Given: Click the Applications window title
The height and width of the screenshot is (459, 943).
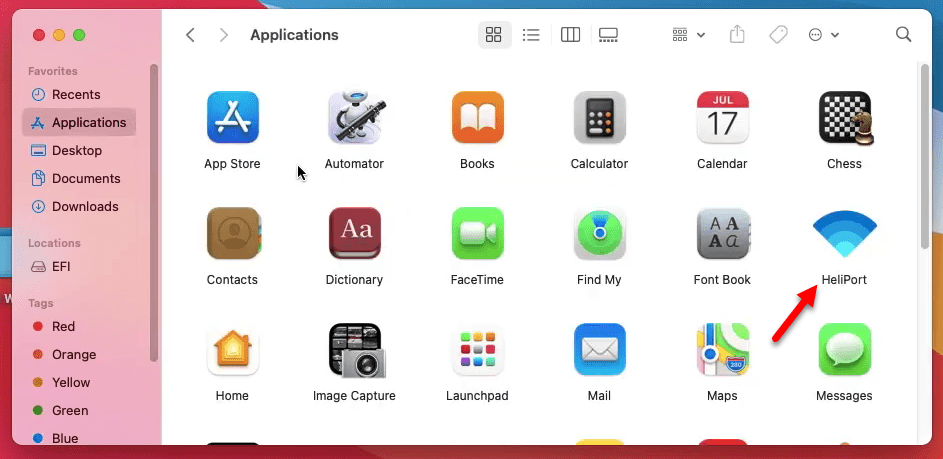Looking at the screenshot, I should click(294, 35).
